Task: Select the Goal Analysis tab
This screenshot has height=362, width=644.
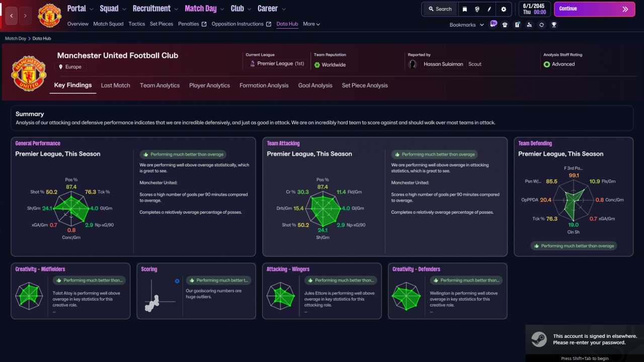Action: coord(315,85)
